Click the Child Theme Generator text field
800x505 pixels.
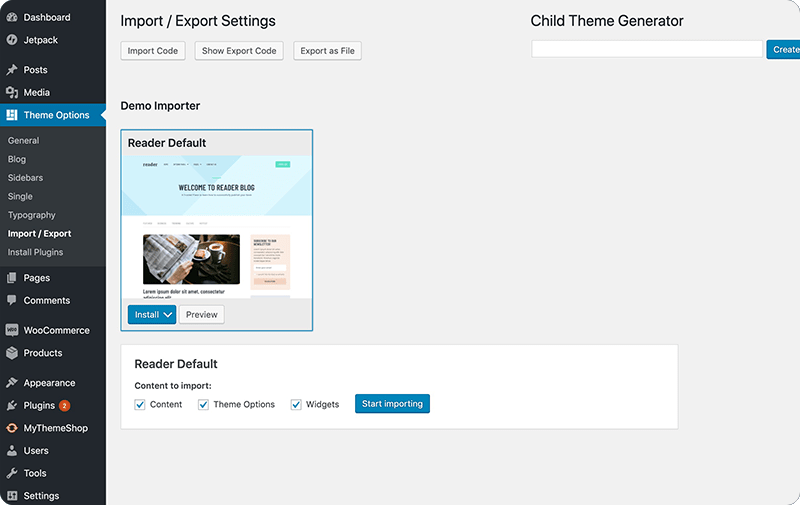tap(647, 49)
